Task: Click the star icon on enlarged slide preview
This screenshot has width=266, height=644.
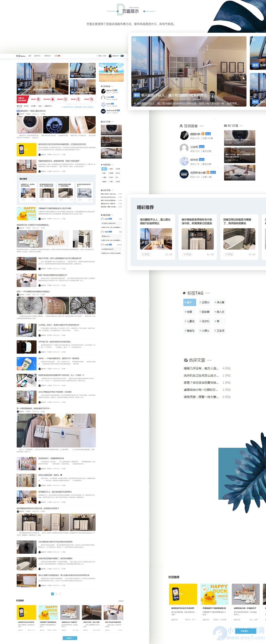Action: pyautogui.click(x=134, y=39)
